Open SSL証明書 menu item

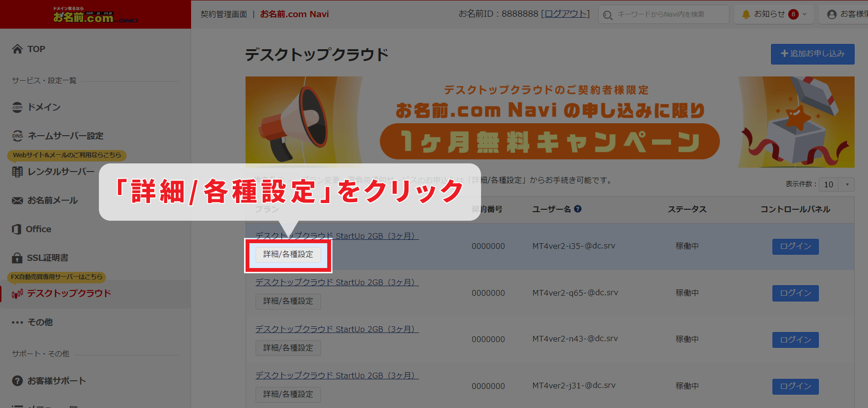47,258
